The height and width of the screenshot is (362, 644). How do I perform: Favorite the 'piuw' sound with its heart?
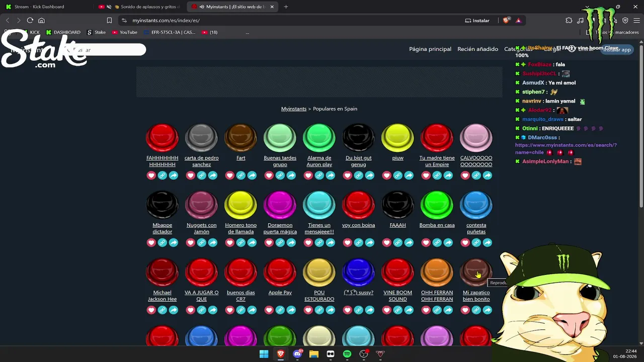[387, 175]
